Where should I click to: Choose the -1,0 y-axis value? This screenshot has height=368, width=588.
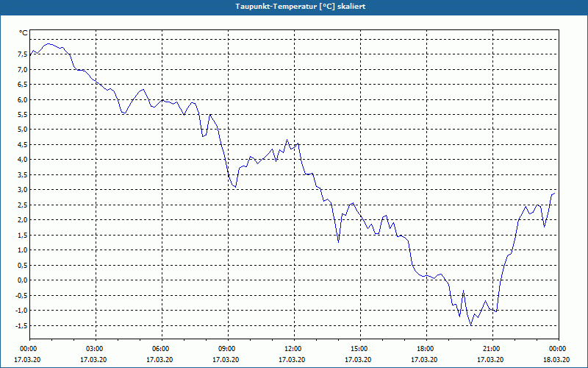21,310
